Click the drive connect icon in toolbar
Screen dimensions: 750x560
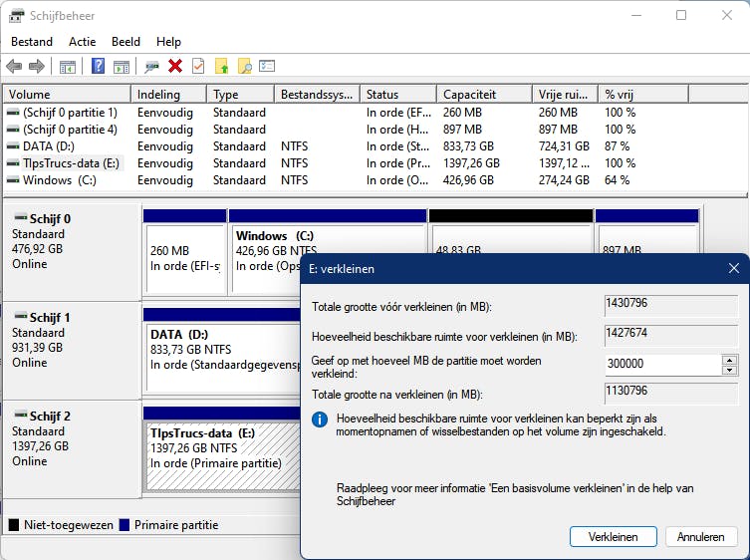[151, 66]
